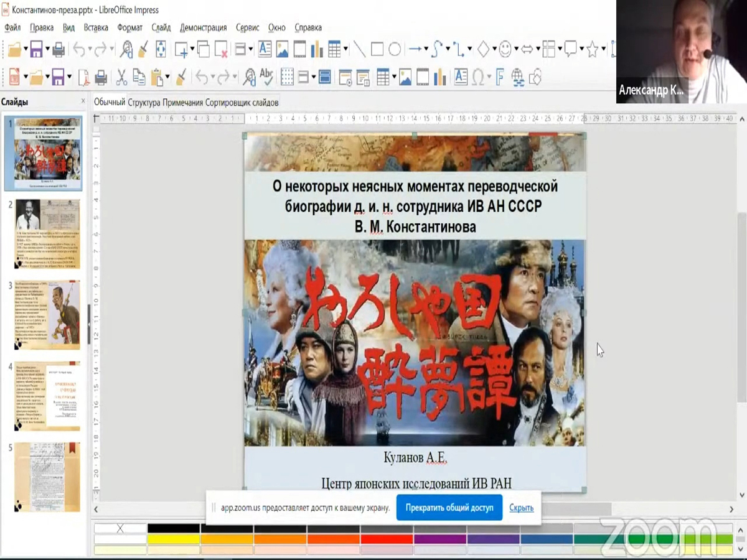Select the Ellipse drawing tool
This screenshot has width=747, height=560.
(x=395, y=49)
